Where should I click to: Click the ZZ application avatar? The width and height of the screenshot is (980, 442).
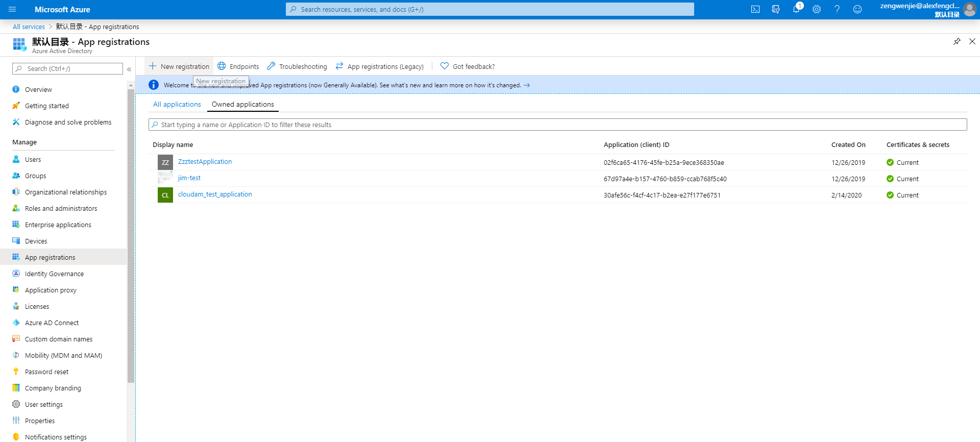coord(165,162)
